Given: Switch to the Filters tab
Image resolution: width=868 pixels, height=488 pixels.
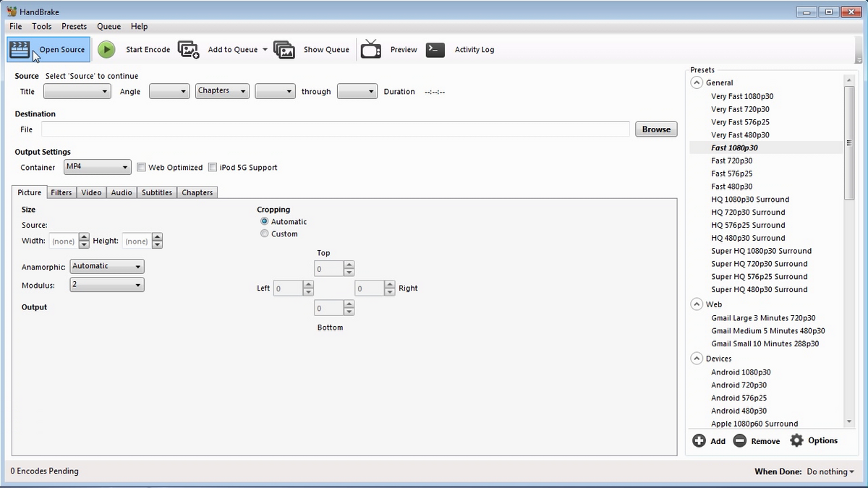Looking at the screenshot, I should click(x=61, y=192).
